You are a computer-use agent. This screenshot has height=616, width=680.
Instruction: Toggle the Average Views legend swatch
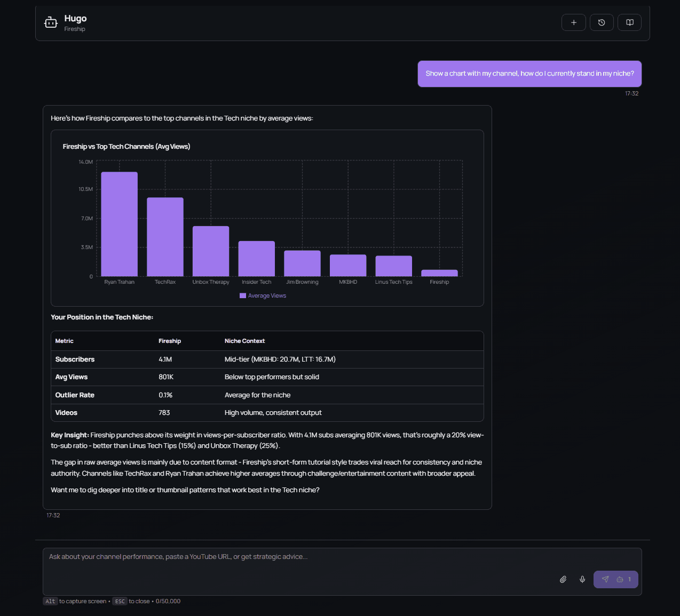(x=243, y=295)
